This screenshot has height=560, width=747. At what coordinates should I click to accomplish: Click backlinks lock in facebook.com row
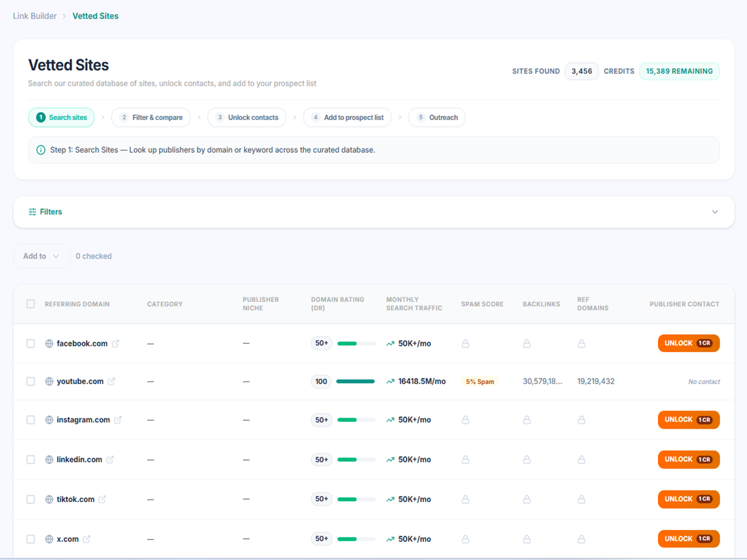(x=527, y=343)
